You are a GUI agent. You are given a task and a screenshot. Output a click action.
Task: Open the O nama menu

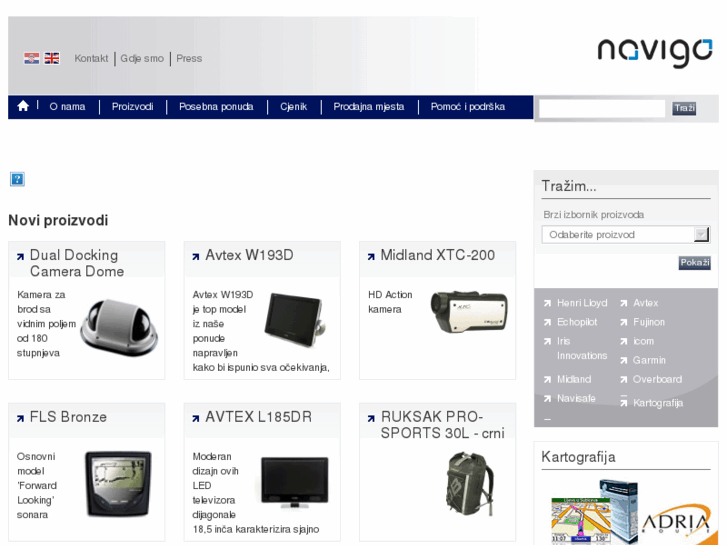click(68, 107)
